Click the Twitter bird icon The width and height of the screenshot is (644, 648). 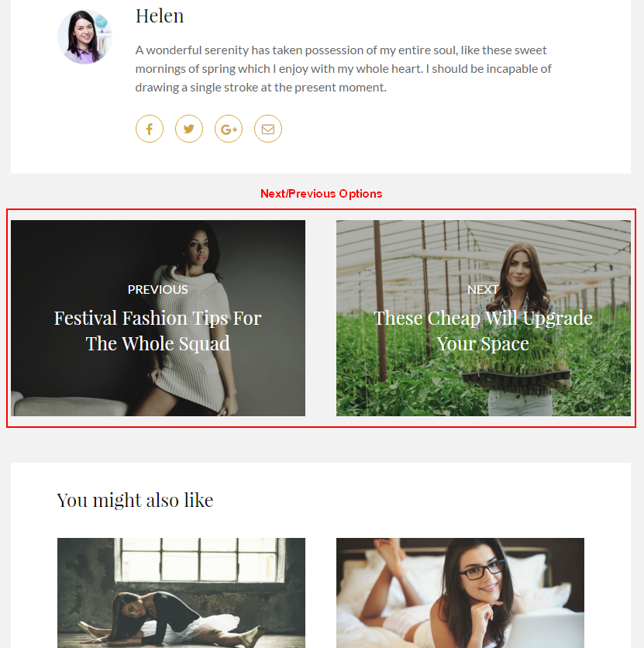(189, 129)
